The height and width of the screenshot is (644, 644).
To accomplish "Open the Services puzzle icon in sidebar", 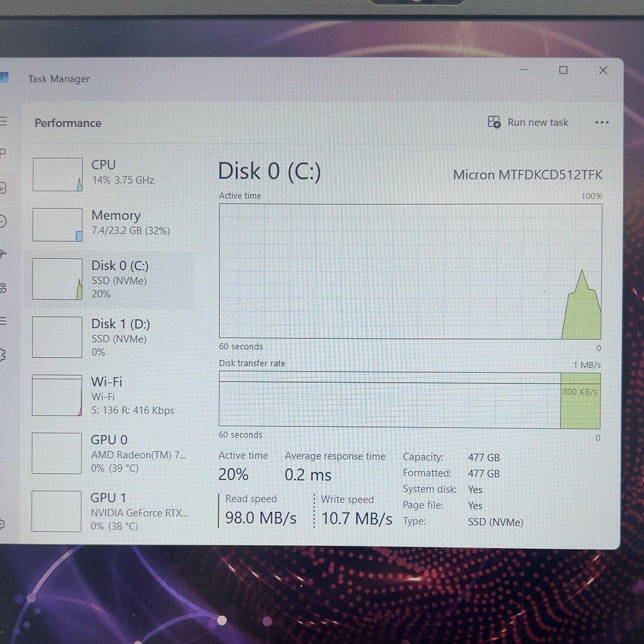I will click(3, 355).
